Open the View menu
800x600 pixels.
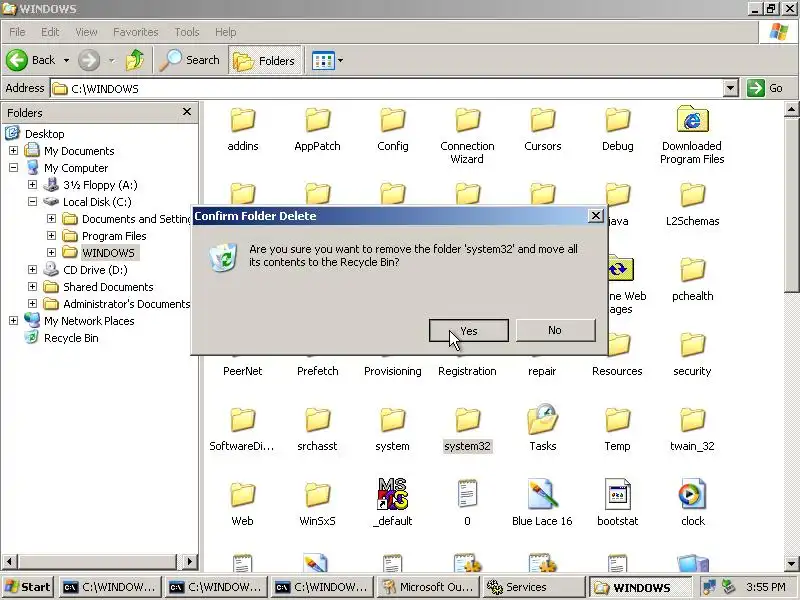pos(86,32)
